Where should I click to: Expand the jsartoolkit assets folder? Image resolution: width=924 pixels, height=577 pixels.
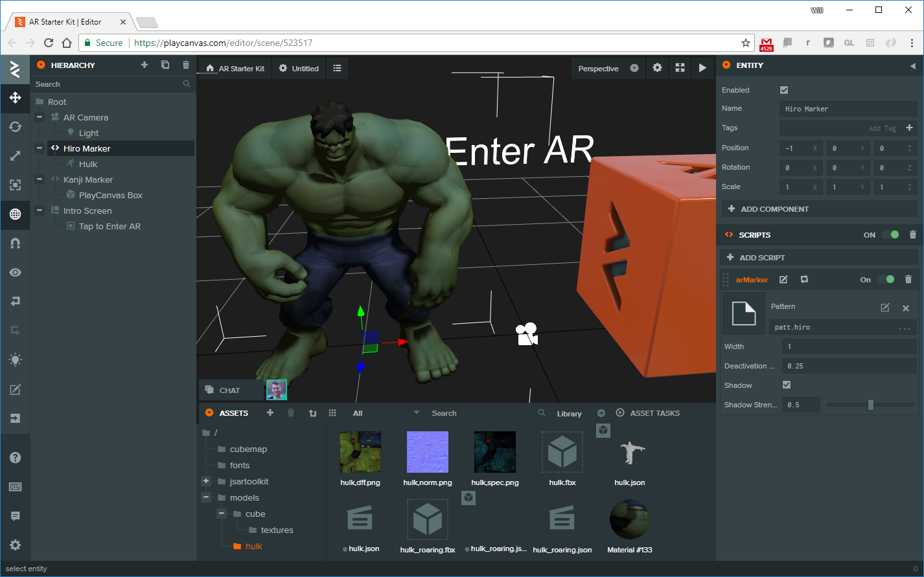click(x=206, y=481)
